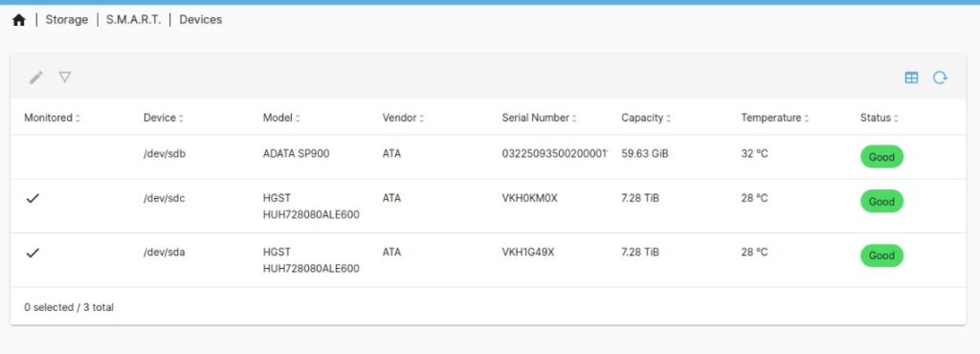The image size is (980, 354).
Task: Sort by Temperature column
Action: coord(774,118)
